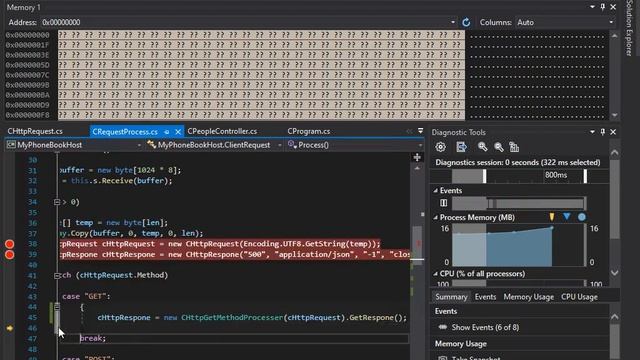Open the Solution Explorer side tab
This screenshot has height=360, width=640.
pyautogui.click(x=629, y=28)
